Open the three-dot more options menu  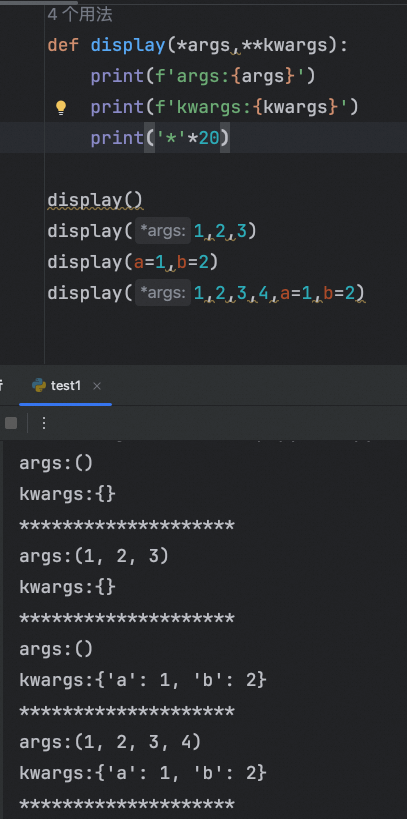(x=44, y=423)
